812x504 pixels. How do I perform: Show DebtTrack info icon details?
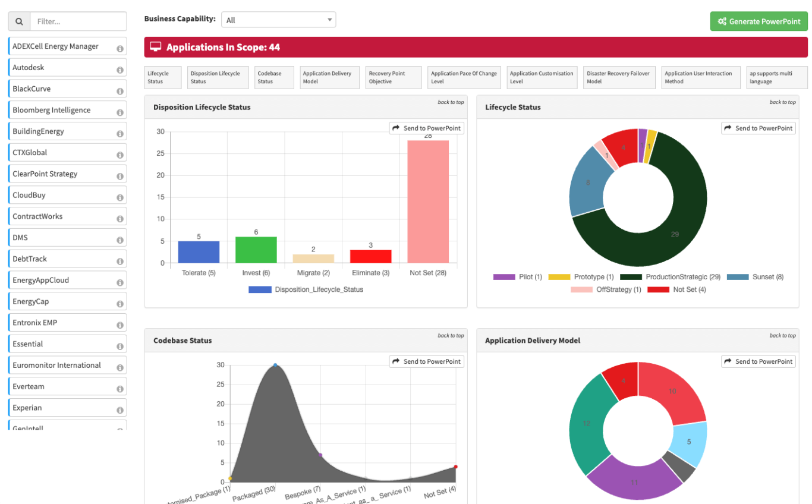(120, 262)
